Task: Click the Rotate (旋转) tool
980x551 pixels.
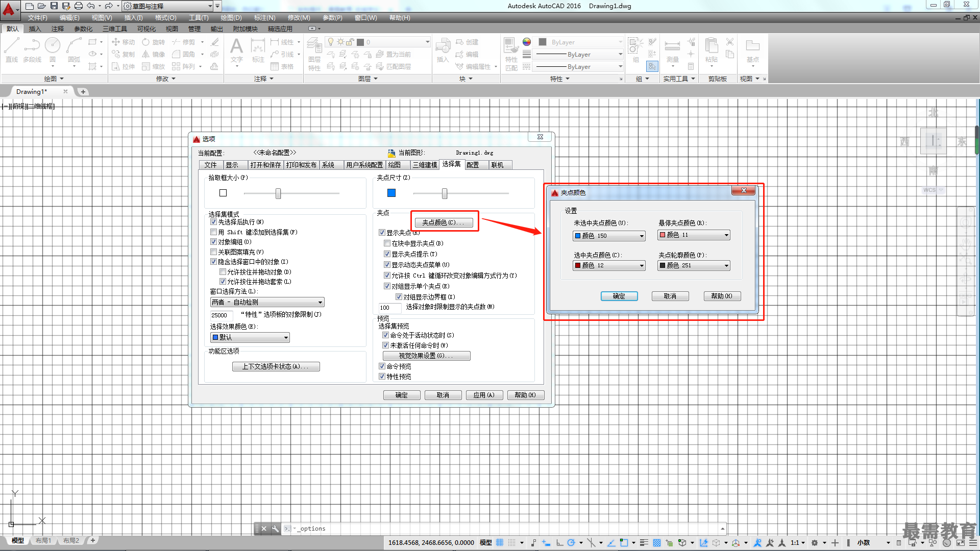Action: tap(154, 42)
